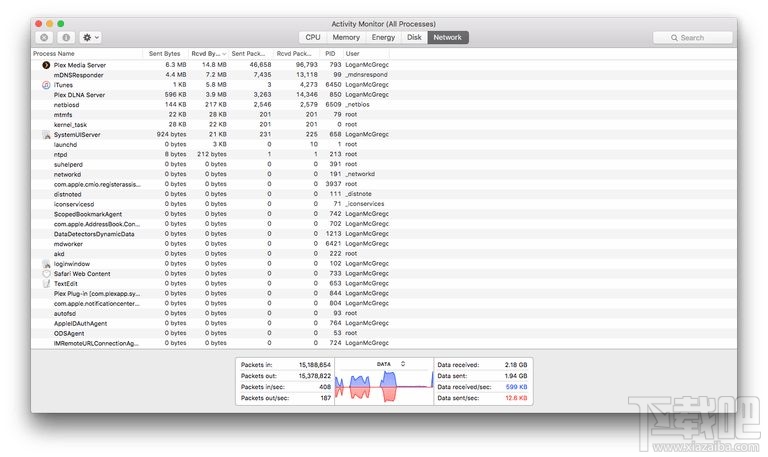Select the kernel_task process row

click(x=384, y=124)
